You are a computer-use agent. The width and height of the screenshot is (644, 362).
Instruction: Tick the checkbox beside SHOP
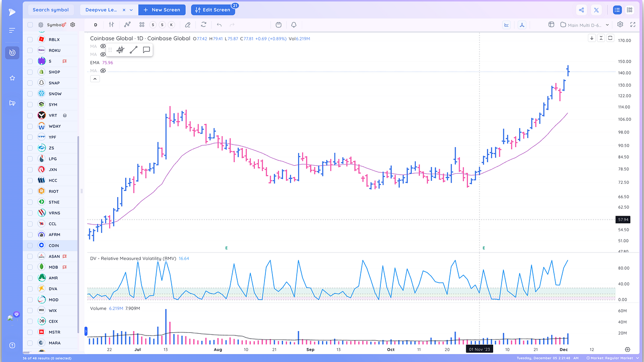30,72
